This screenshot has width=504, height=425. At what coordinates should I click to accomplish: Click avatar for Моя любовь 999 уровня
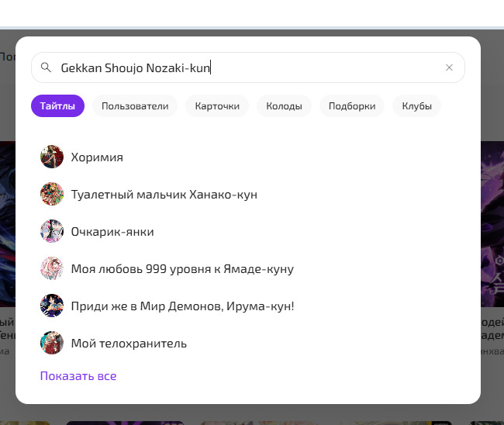(x=52, y=268)
